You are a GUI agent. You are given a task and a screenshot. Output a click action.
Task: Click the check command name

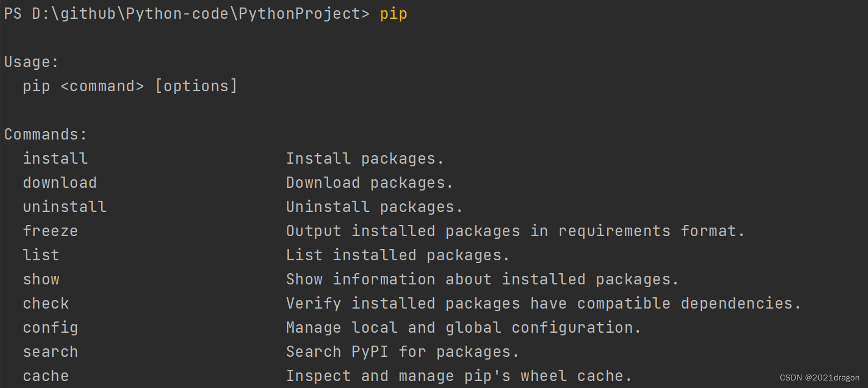pos(46,304)
